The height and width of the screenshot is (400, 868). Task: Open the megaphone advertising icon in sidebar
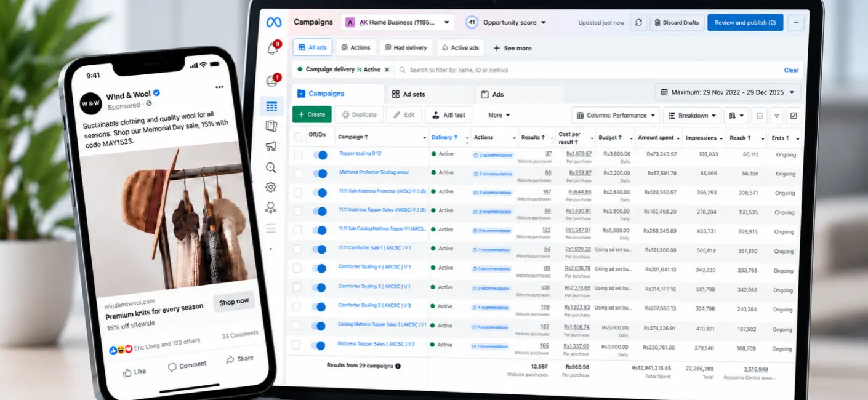click(271, 146)
